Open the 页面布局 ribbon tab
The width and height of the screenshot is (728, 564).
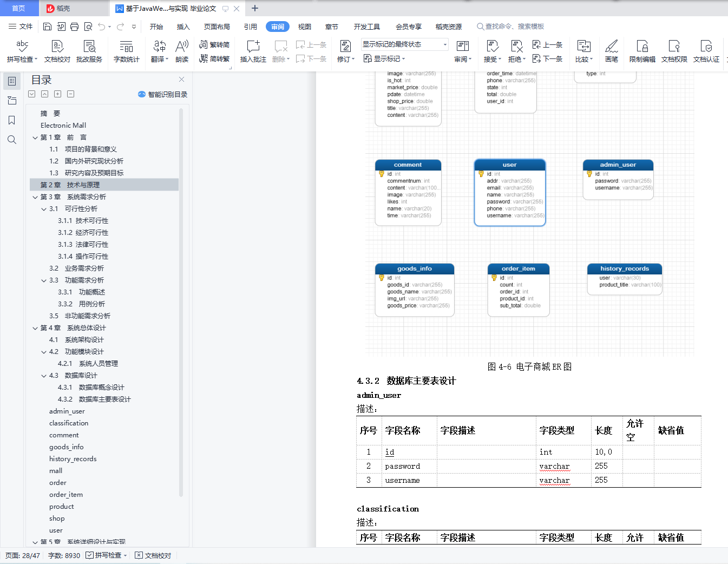(x=217, y=27)
